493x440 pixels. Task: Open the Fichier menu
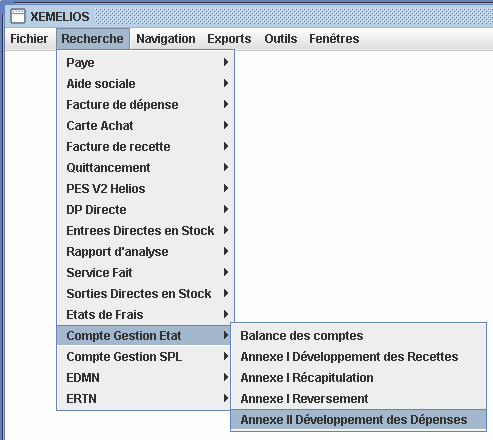pos(29,39)
